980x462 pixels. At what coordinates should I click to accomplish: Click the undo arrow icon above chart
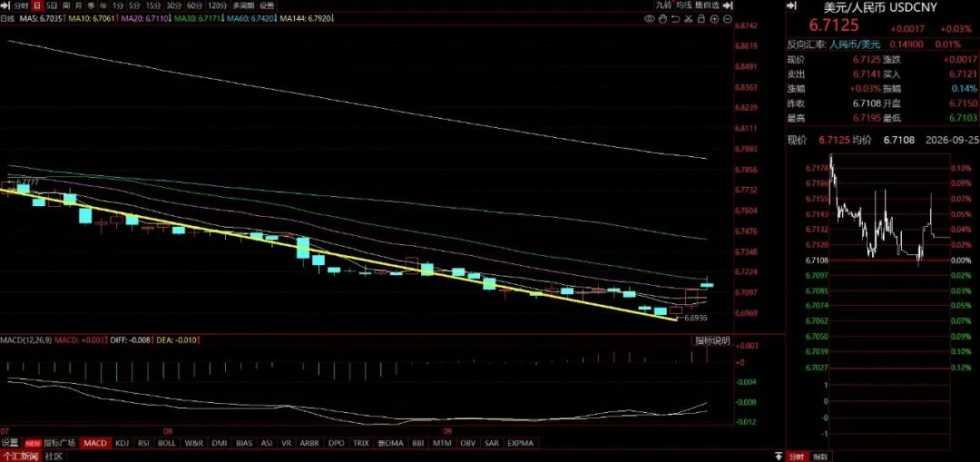pyautogui.click(x=676, y=19)
